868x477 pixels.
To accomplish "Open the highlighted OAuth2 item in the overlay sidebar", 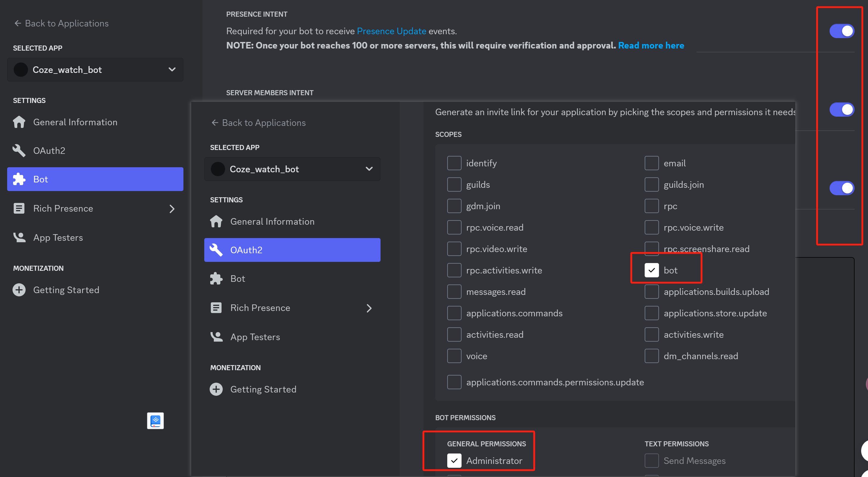I will click(292, 250).
